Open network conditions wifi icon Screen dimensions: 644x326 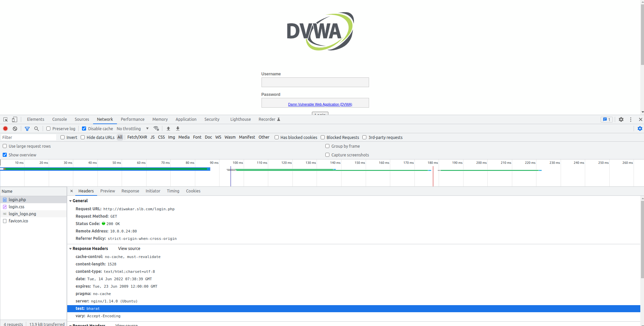coord(156,129)
